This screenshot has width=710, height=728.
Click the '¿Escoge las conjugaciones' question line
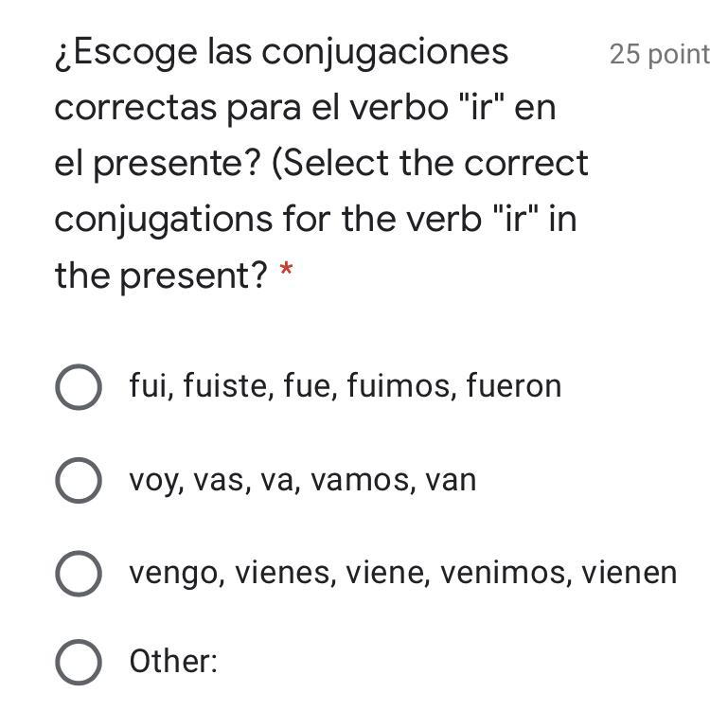click(x=281, y=52)
